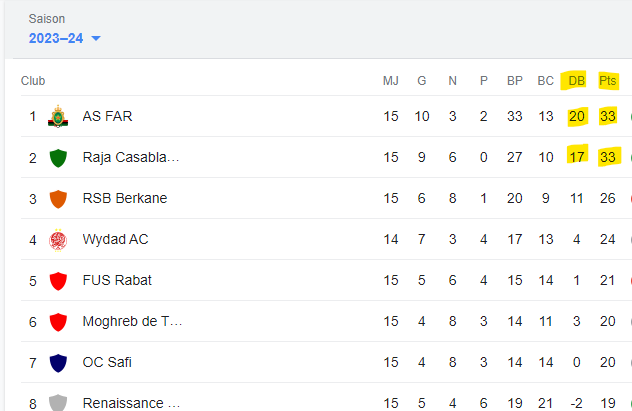This screenshot has width=632, height=411.
Task: Click the red FUS Rabat shield icon
Action: pyautogui.click(x=58, y=280)
